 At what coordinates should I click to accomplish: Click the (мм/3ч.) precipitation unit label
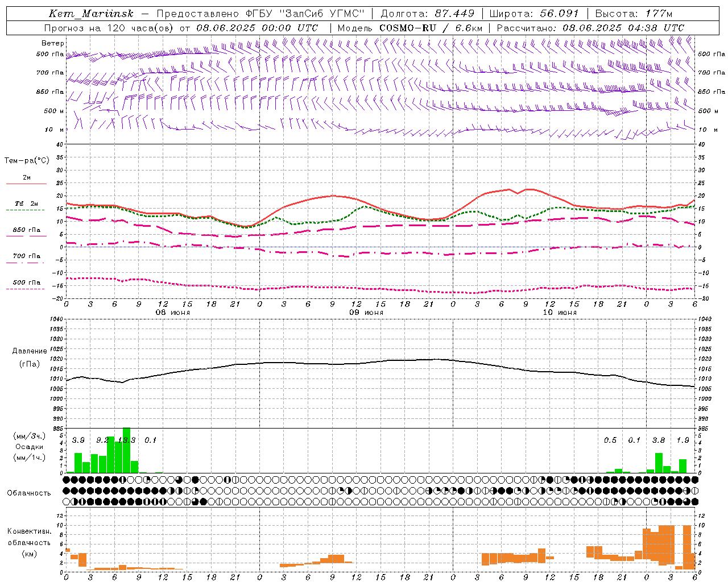[30, 436]
